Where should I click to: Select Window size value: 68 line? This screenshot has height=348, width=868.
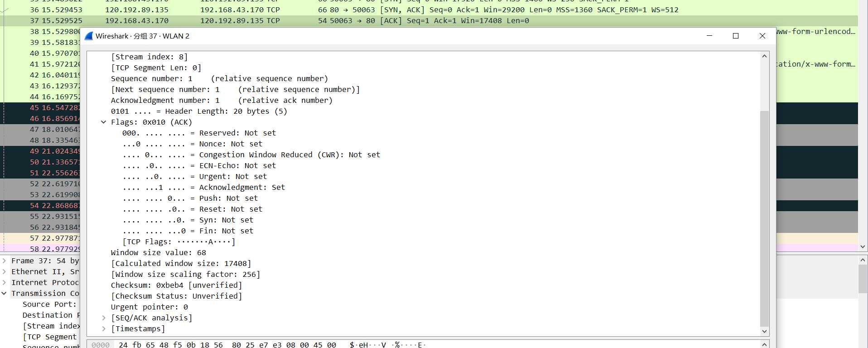158,252
